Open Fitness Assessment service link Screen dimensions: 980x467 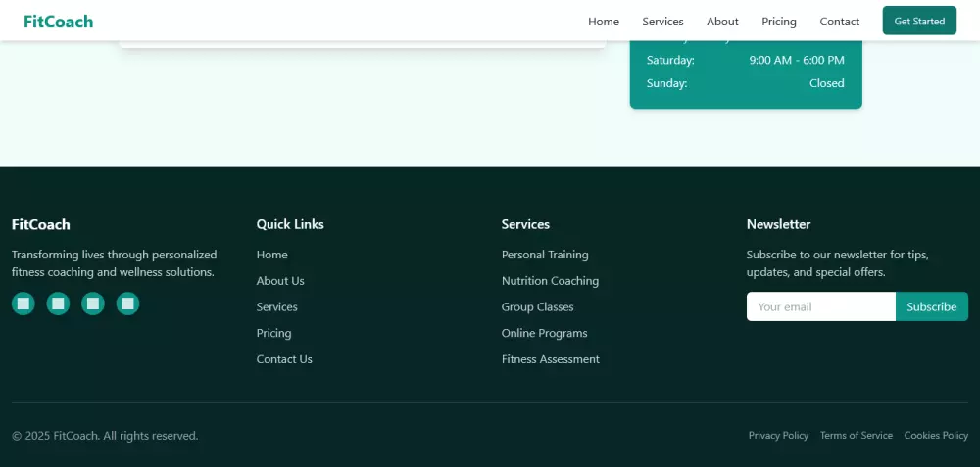[x=551, y=359]
